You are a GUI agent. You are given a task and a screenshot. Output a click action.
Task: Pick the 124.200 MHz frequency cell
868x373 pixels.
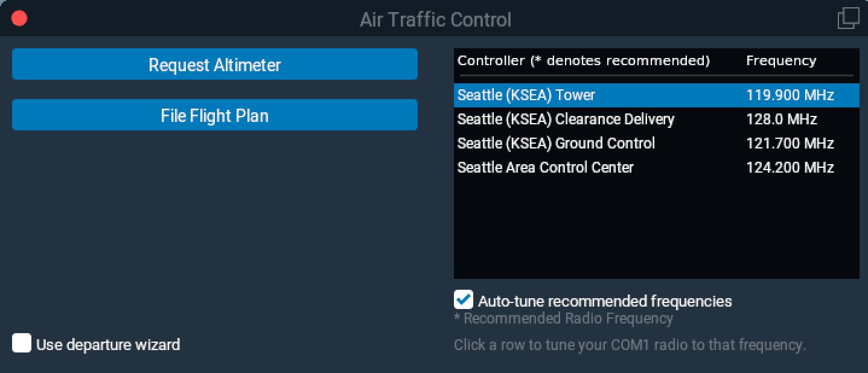coord(790,168)
